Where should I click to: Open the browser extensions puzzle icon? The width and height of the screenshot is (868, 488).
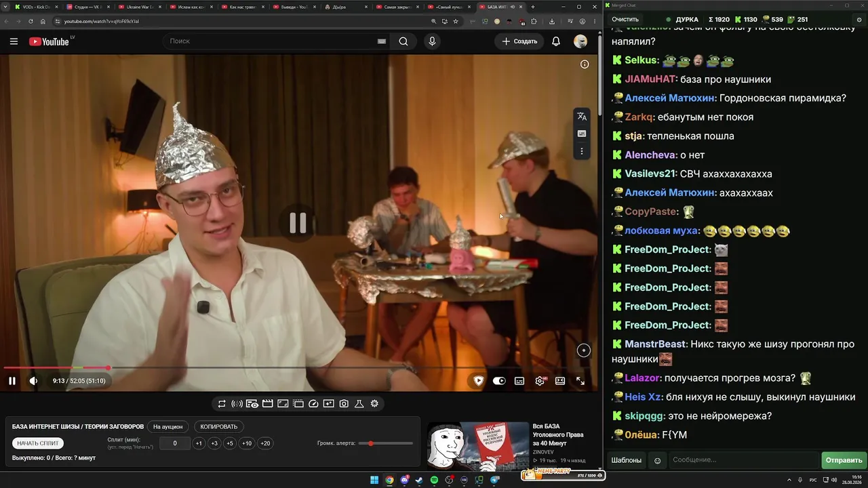pos(534,21)
